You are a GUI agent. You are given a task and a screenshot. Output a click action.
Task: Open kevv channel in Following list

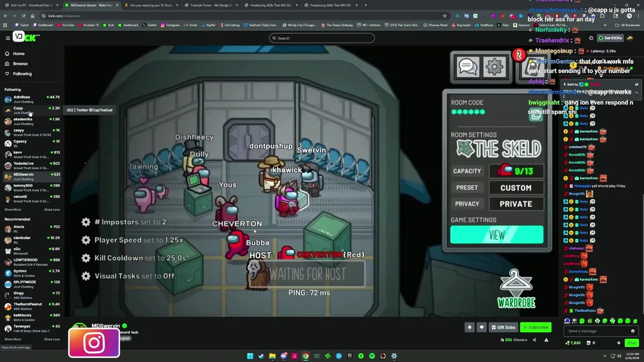pos(32,154)
